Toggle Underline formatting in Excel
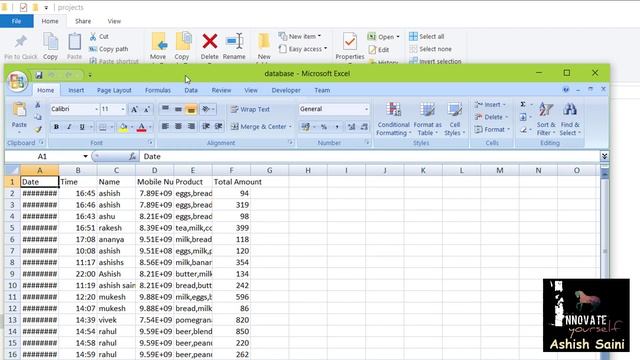Image resolution: width=640 pixels, height=360 pixels. tap(82, 127)
